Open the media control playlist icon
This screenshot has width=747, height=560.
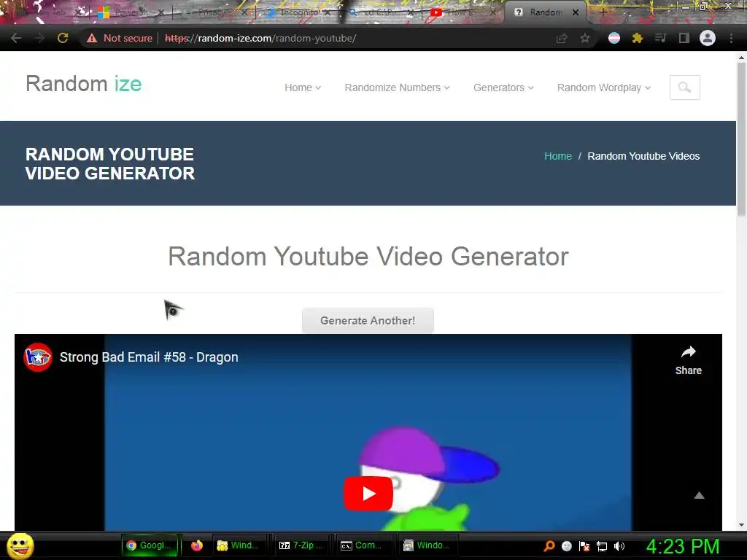pos(660,38)
